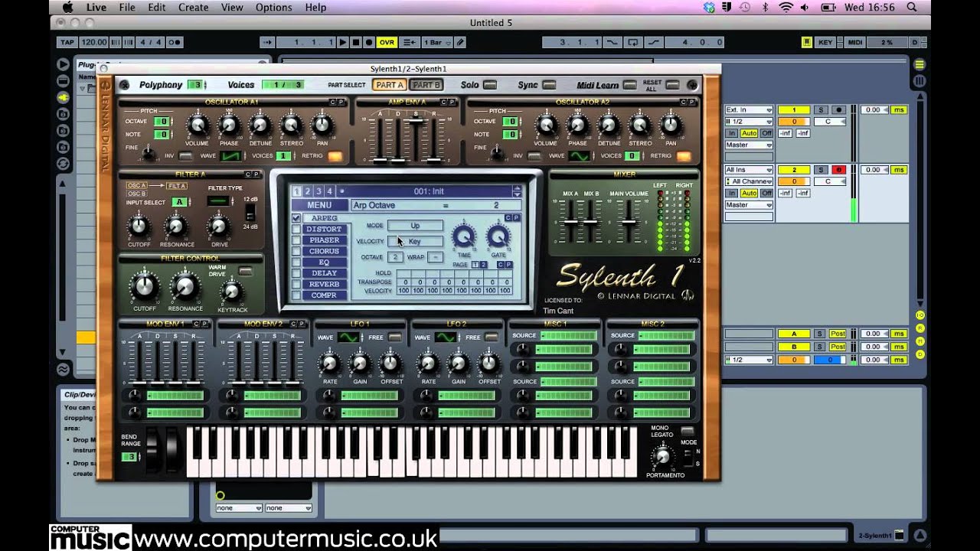The image size is (980, 551).
Task: Click the MENU button in Sylenth1 display
Action: (319, 205)
